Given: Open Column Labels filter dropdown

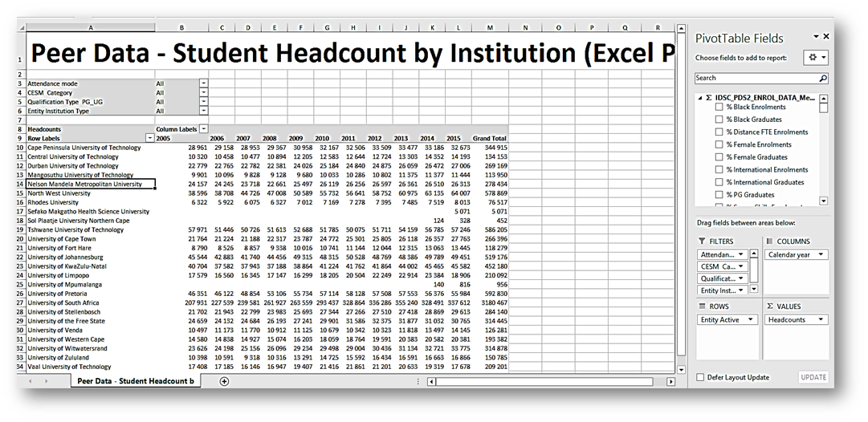Looking at the screenshot, I should point(204,129).
